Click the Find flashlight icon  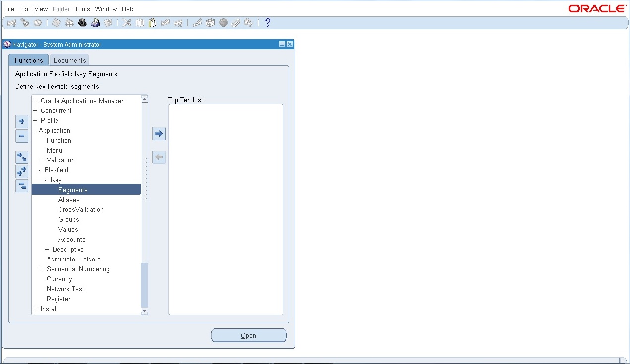pyautogui.click(x=24, y=22)
